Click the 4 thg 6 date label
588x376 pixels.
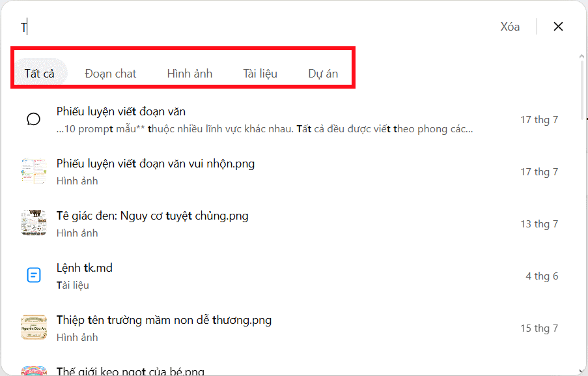pos(542,276)
